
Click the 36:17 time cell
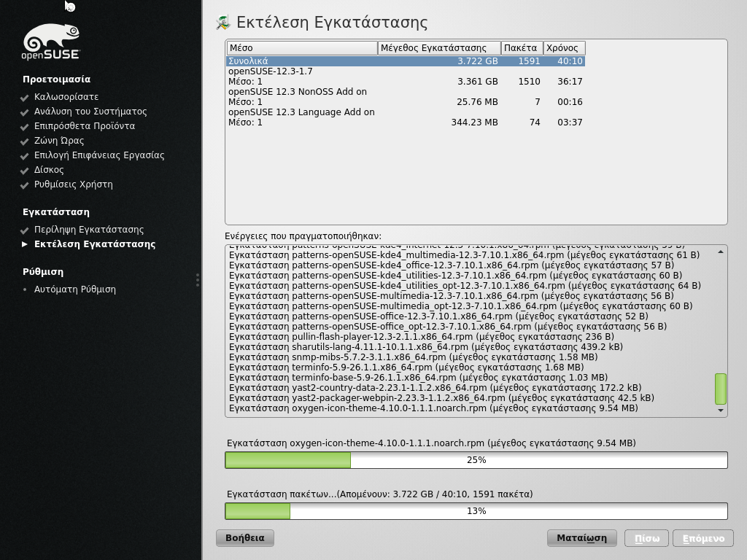[x=570, y=82]
